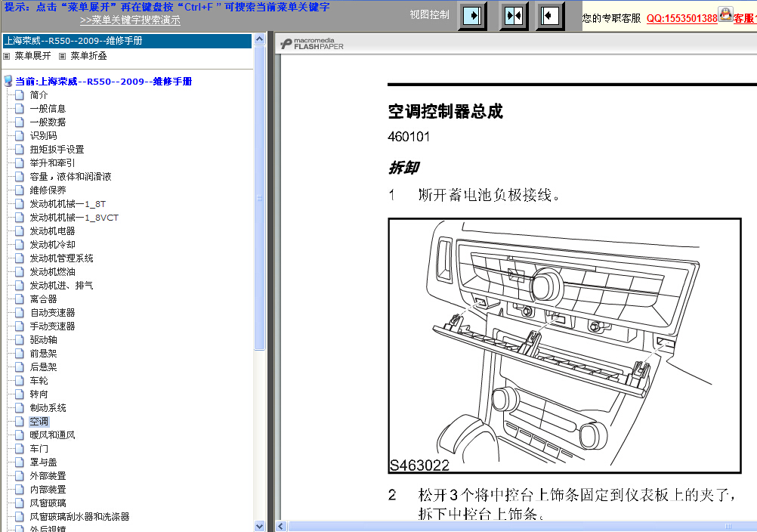Viewport: 757px width, 532px height.
Task: Open the 维修保养 chapter
Action: coord(48,190)
